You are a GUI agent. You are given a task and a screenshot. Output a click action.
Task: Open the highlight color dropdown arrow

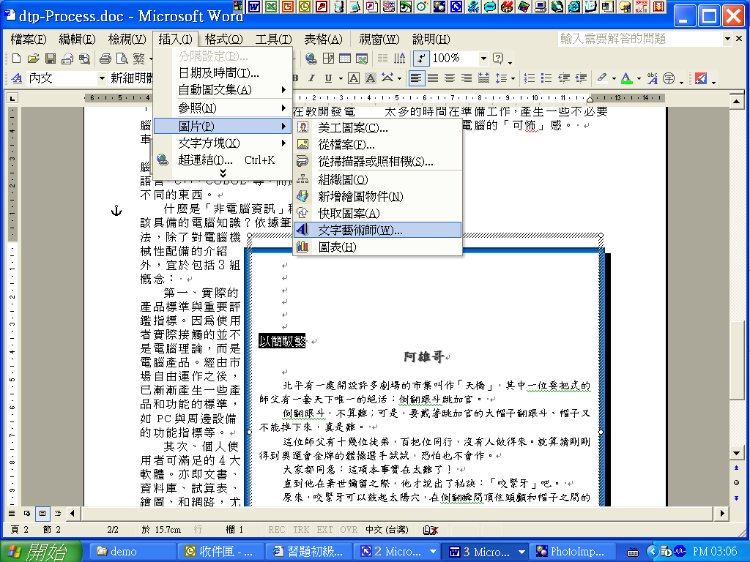pyautogui.click(x=614, y=78)
